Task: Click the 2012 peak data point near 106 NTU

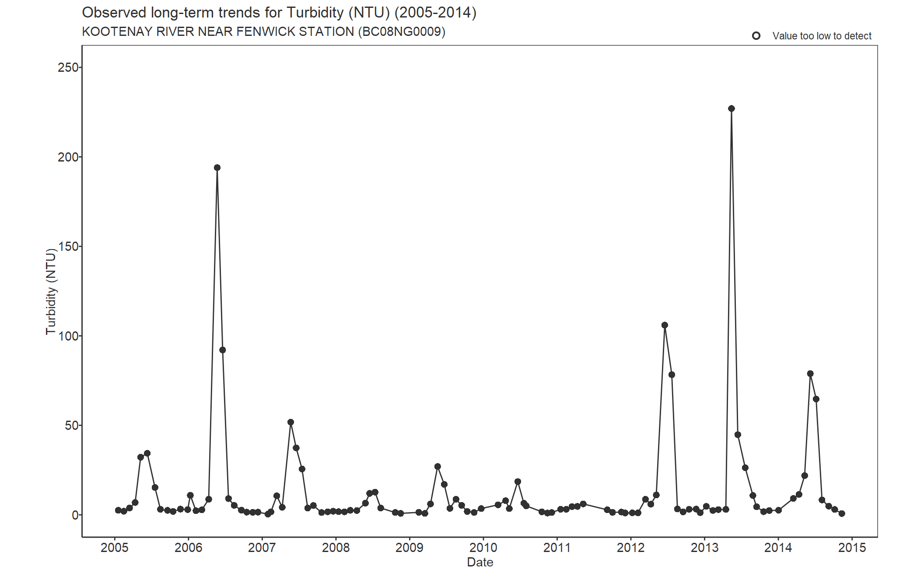Action: (665, 325)
